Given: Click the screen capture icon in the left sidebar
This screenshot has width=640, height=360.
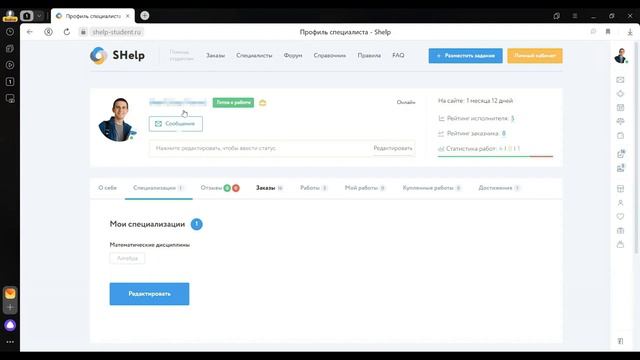Looking at the screenshot, I should (10, 98).
